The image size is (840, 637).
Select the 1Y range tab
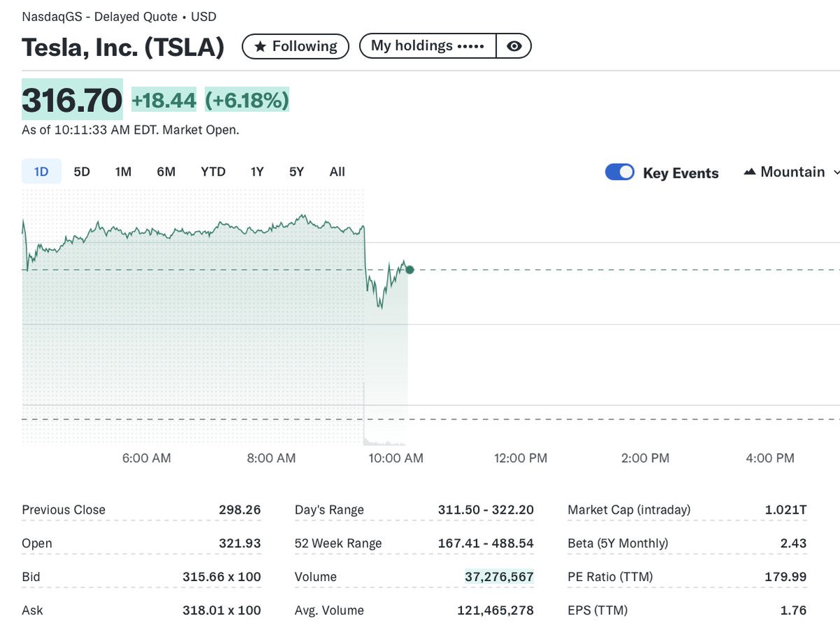coord(257,171)
